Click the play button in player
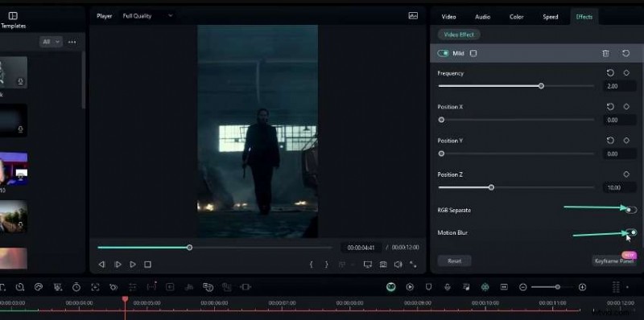644x320 pixels. pyautogui.click(x=133, y=265)
